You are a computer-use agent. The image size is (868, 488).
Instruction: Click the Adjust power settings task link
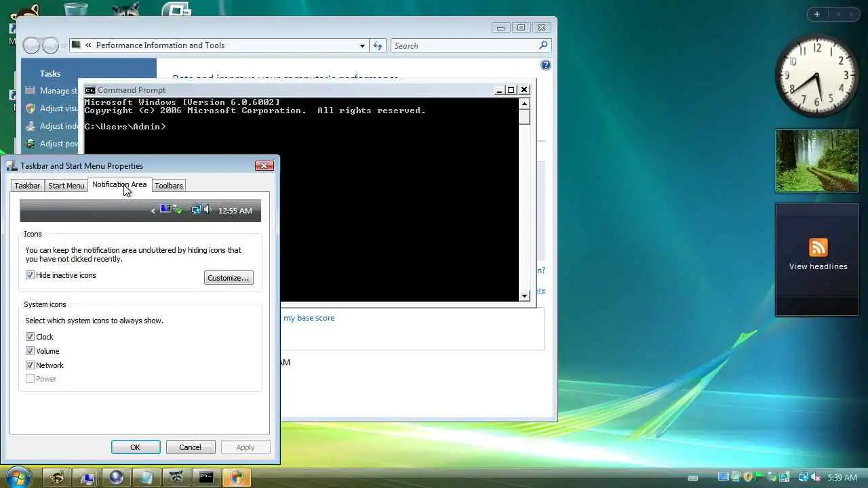(59, 143)
